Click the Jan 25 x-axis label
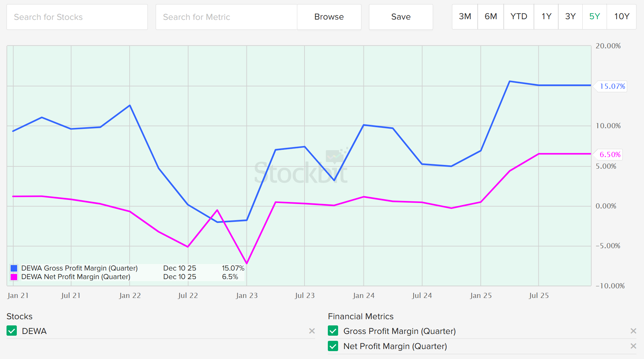 point(481,296)
